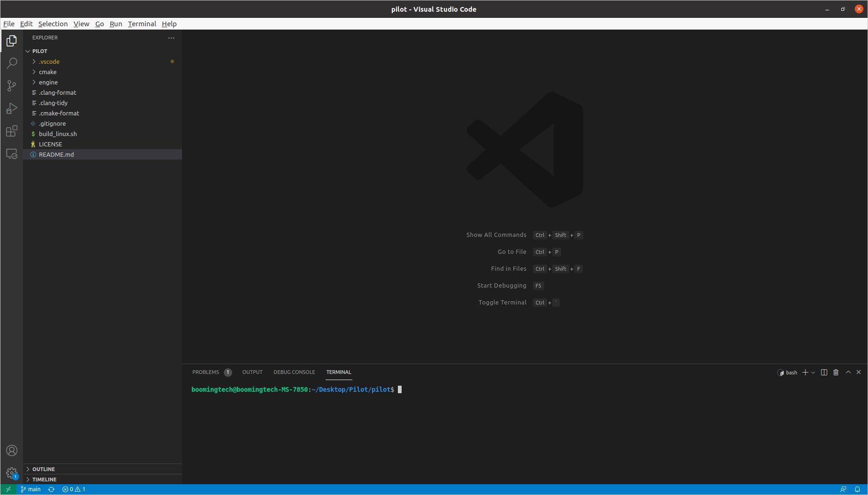Image resolution: width=868 pixels, height=495 pixels.
Task: Switch to the OUTPUT tab
Action: click(x=252, y=372)
